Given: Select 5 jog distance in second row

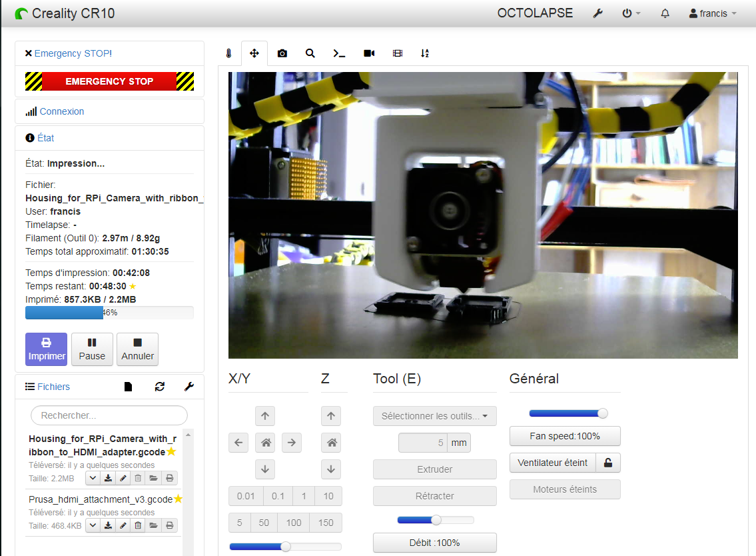Looking at the screenshot, I should click(x=240, y=523).
